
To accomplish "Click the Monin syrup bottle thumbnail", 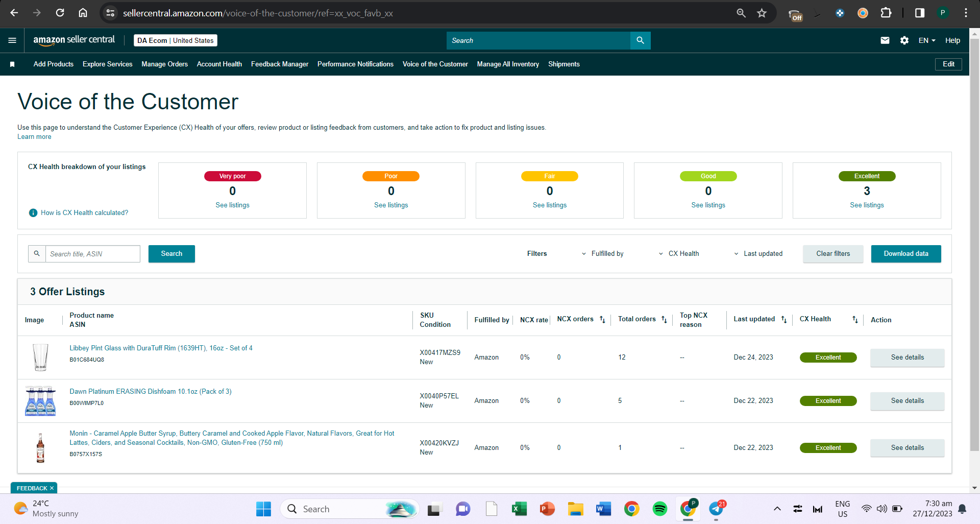I will (x=40, y=448).
